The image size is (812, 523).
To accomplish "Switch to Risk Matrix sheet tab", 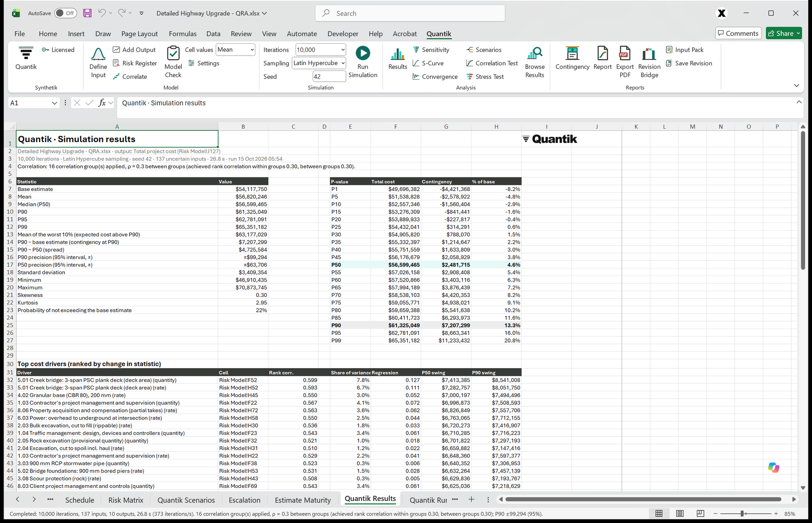I will 126,500.
